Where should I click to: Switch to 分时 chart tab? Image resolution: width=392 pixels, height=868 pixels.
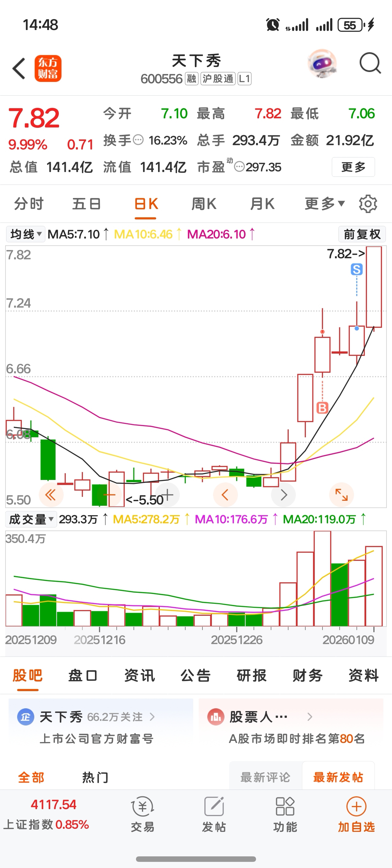click(x=29, y=204)
